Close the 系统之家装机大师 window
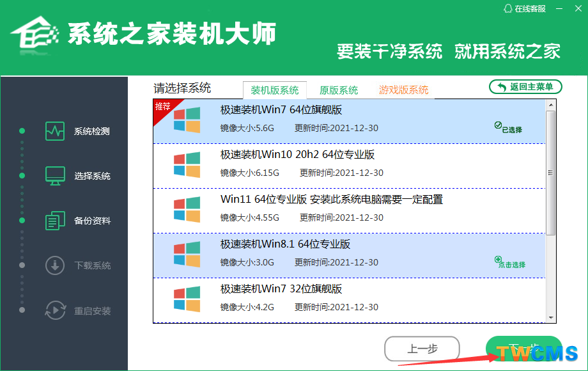This screenshot has width=588, height=371. pos(578,8)
